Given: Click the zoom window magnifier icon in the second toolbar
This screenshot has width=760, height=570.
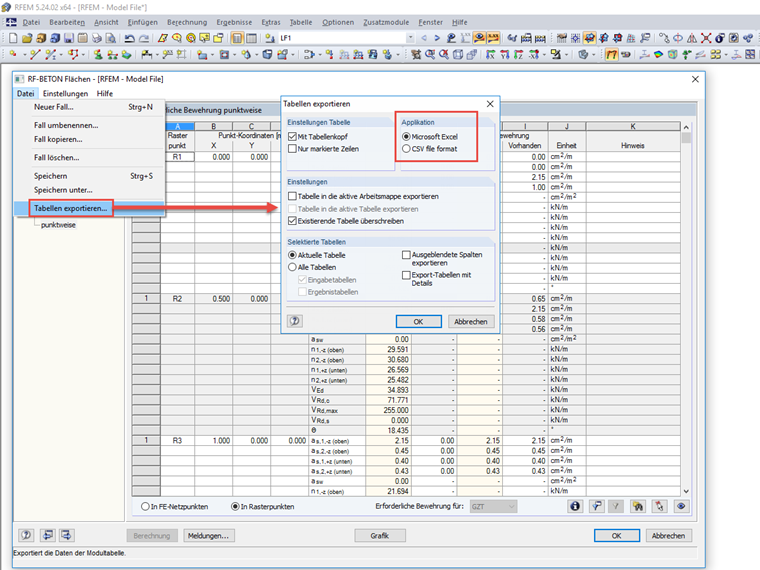Looking at the screenshot, I should pos(430,54).
